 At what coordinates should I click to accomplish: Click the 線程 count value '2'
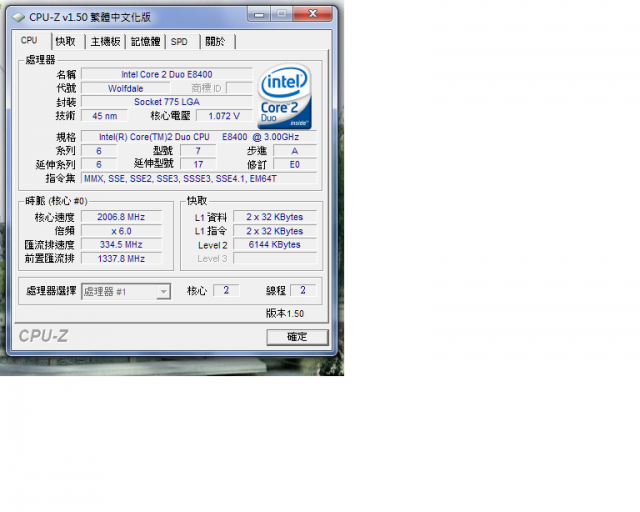(x=303, y=290)
